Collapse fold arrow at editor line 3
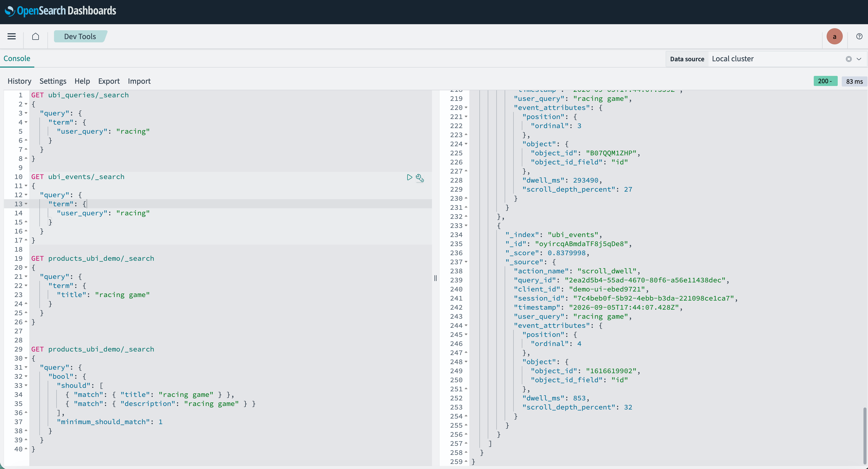The width and height of the screenshot is (868, 469). (x=26, y=113)
